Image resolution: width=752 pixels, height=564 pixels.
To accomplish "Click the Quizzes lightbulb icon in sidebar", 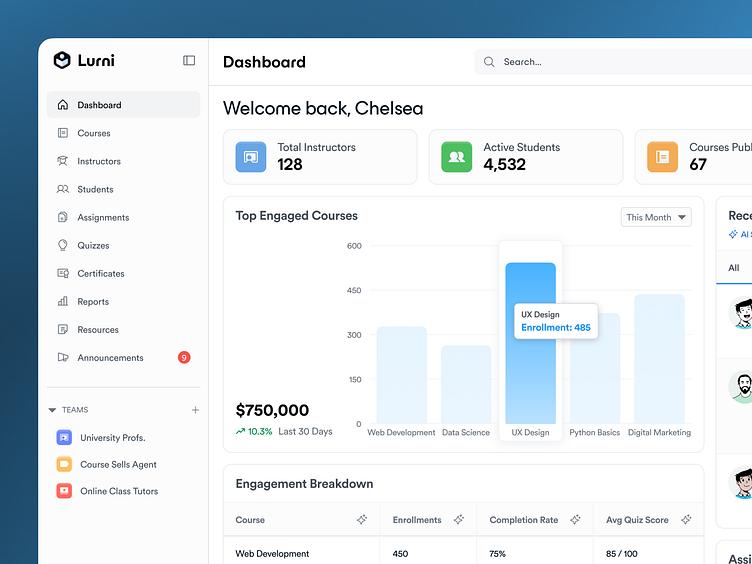I will (x=63, y=245).
